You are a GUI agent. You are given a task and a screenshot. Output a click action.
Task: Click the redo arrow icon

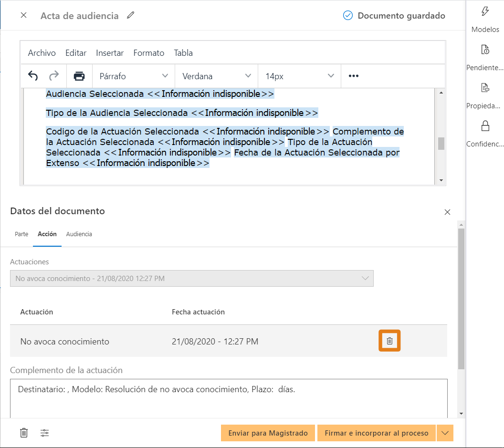(x=54, y=76)
